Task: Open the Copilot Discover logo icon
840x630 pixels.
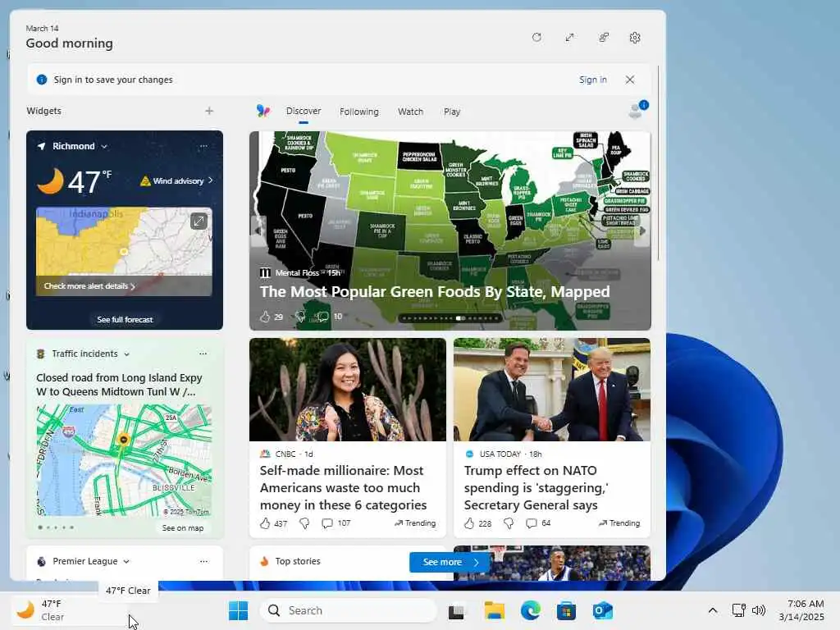Action: [263, 111]
